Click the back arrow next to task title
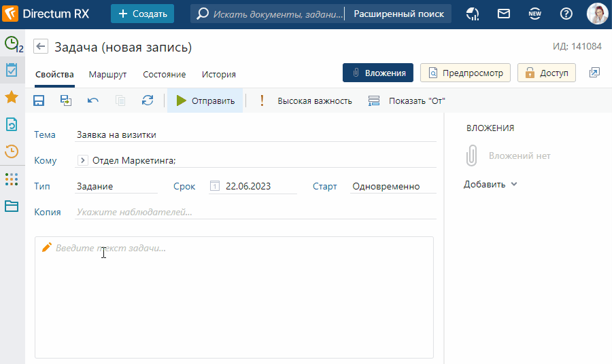Image resolution: width=612 pixels, height=364 pixels. point(41,47)
